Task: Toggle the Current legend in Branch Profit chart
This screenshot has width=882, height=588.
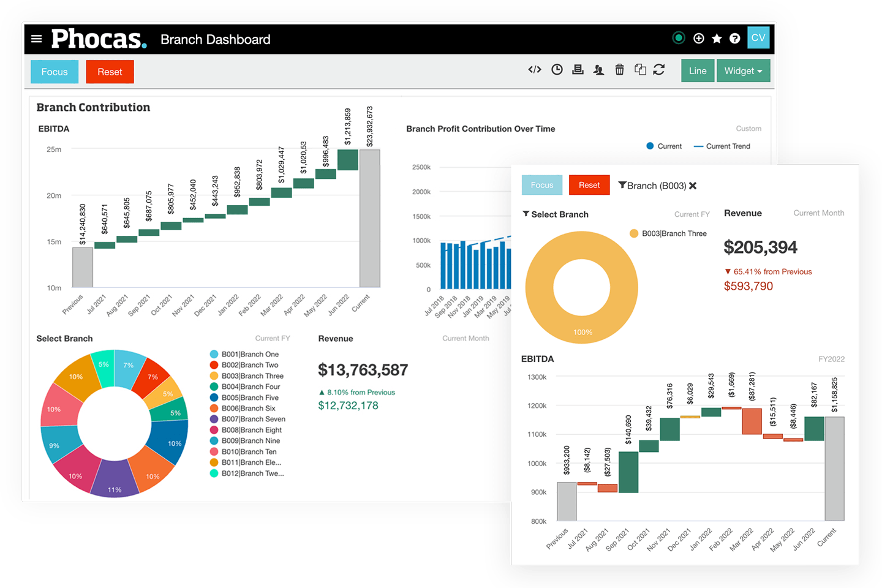Action: coord(665,146)
